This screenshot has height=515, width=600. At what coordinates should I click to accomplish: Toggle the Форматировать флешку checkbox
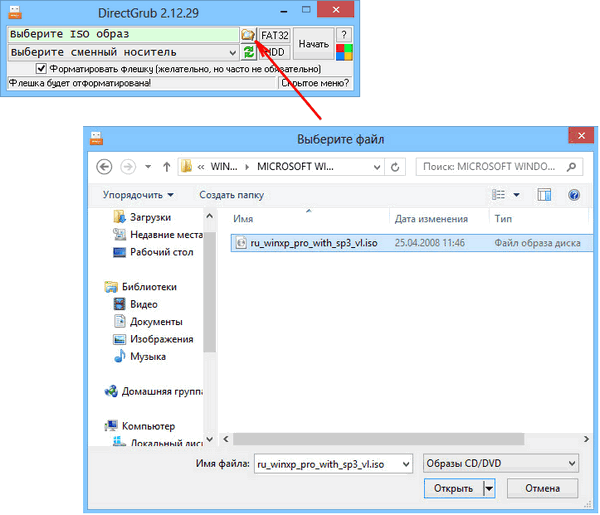tap(41, 68)
